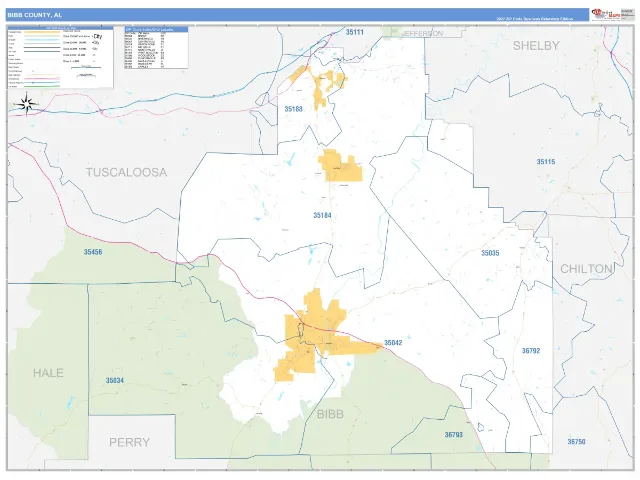640x480 pixels.
Task: Click the large city area near ZIP 35042
Action: point(317,335)
